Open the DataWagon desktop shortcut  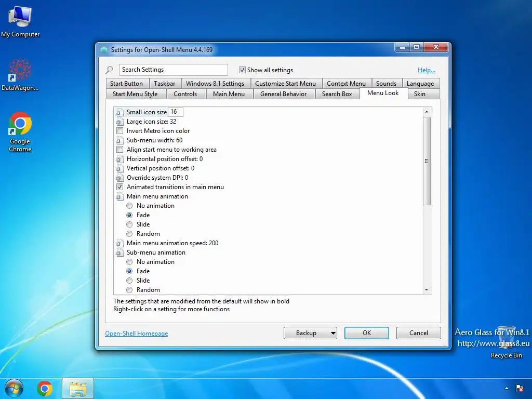(x=20, y=75)
